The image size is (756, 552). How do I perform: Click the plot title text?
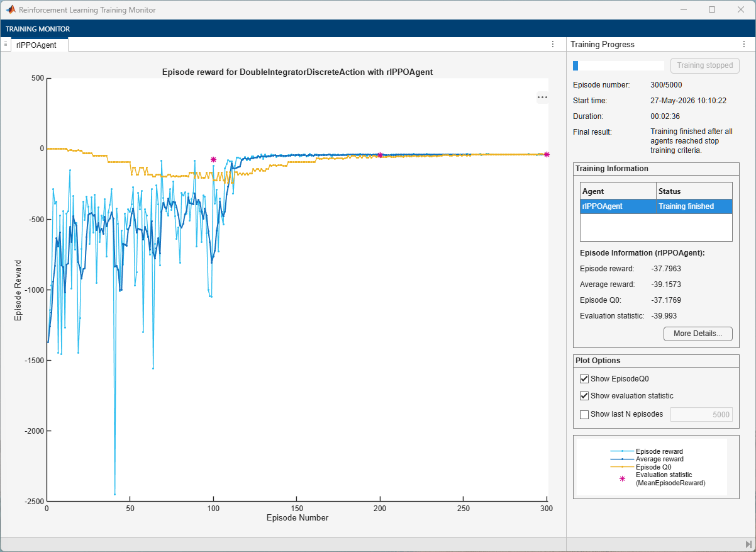pos(297,72)
